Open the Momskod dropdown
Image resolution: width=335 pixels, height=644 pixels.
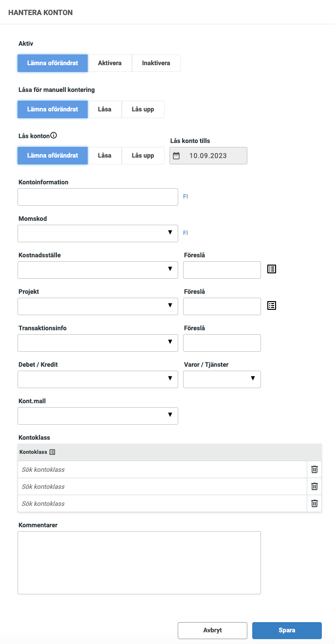(x=98, y=233)
